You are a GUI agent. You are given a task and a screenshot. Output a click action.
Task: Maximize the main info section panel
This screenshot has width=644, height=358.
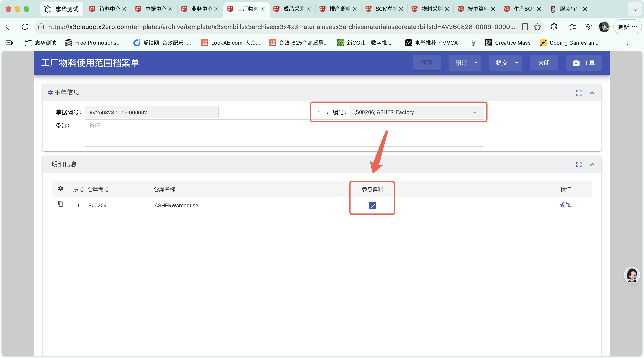(x=578, y=93)
